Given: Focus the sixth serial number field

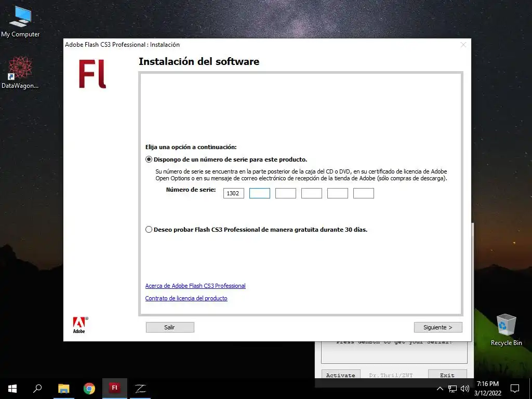Looking at the screenshot, I should (363, 193).
